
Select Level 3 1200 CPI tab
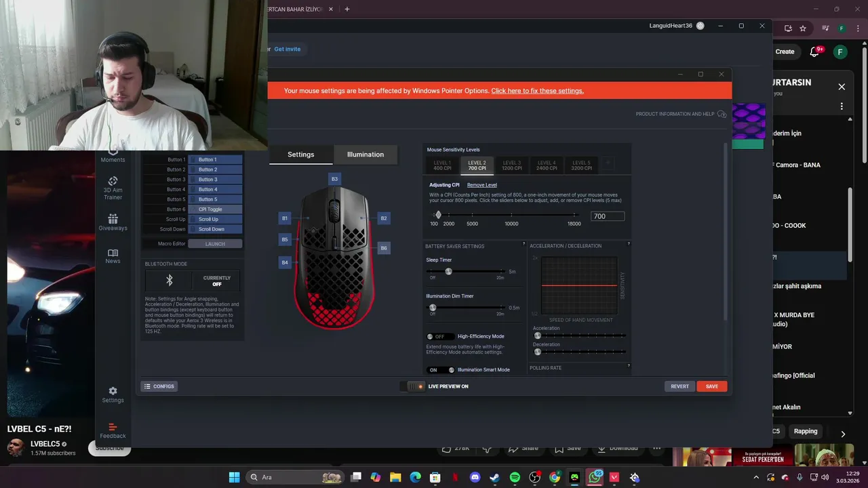point(512,165)
